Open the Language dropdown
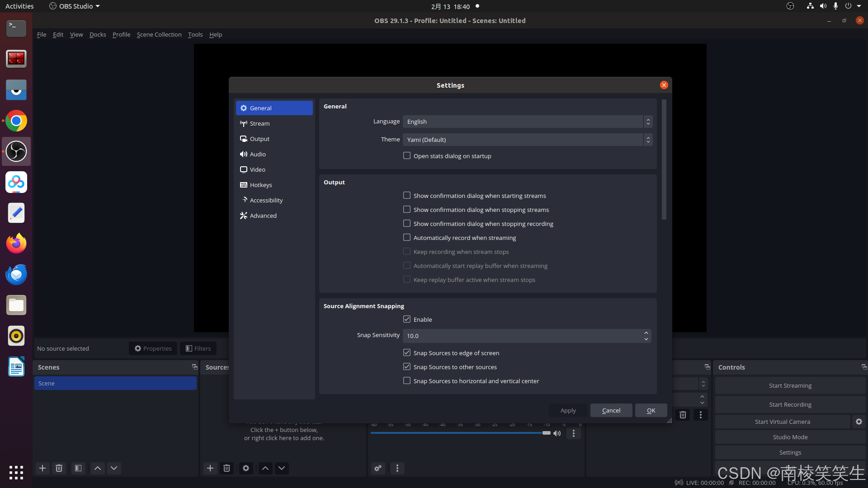This screenshot has height=488, width=868. coord(527,122)
